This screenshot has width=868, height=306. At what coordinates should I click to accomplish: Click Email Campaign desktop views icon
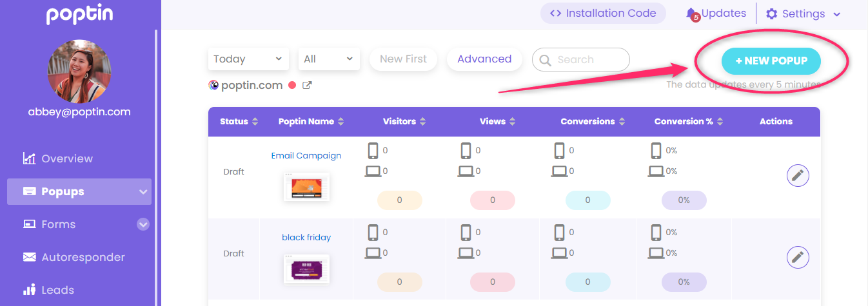tap(467, 171)
